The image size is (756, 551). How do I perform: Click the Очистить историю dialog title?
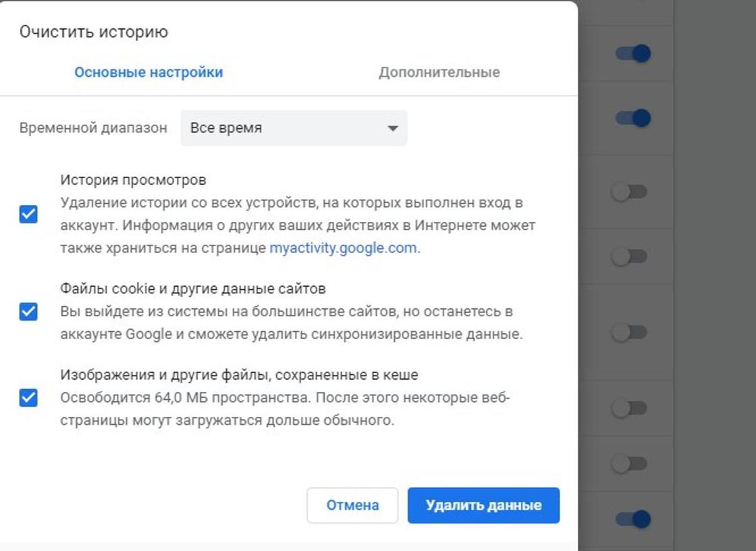pyautogui.click(x=94, y=32)
